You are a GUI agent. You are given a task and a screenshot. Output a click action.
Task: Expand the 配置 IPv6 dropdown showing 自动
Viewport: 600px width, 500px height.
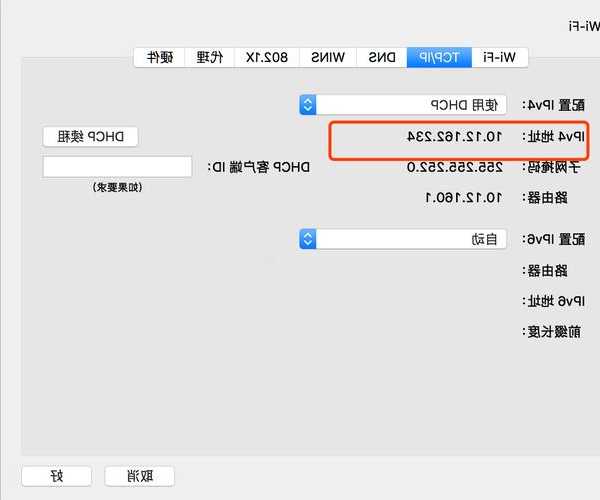[404, 239]
